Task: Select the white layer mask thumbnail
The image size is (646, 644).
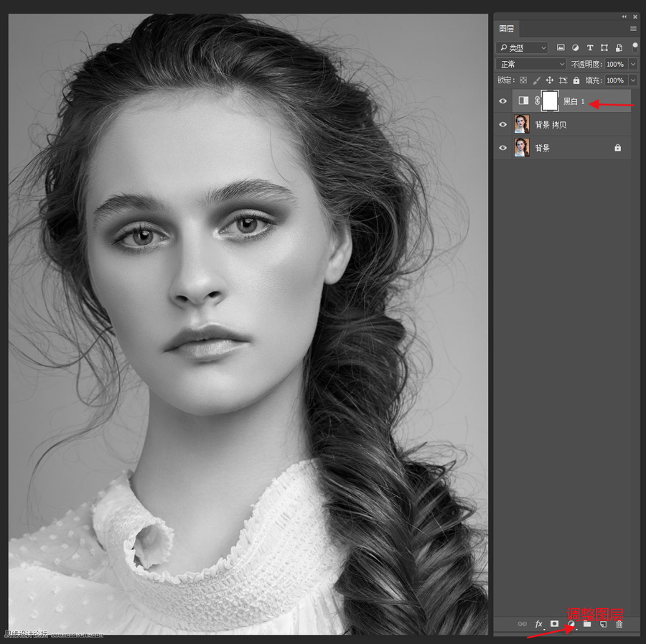Action: point(550,101)
